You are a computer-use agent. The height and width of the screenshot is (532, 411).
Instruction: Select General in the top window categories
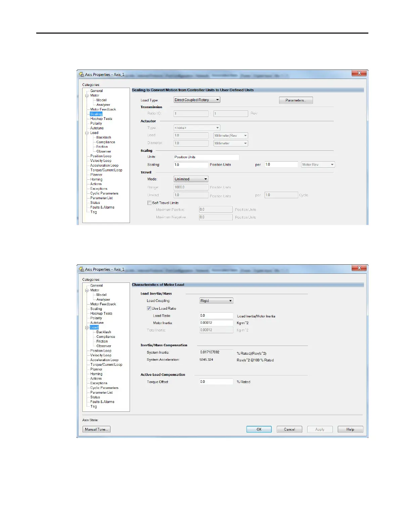(x=96, y=91)
